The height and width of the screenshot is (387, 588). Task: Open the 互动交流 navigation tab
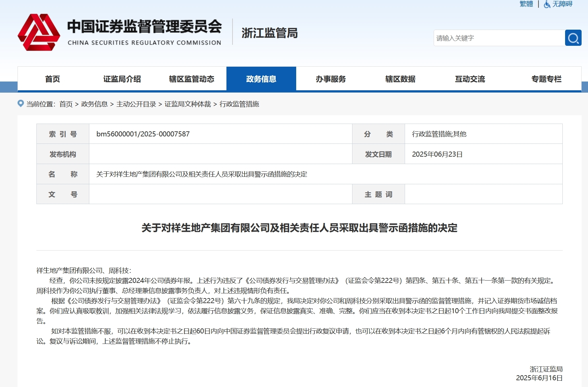tap(470, 79)
